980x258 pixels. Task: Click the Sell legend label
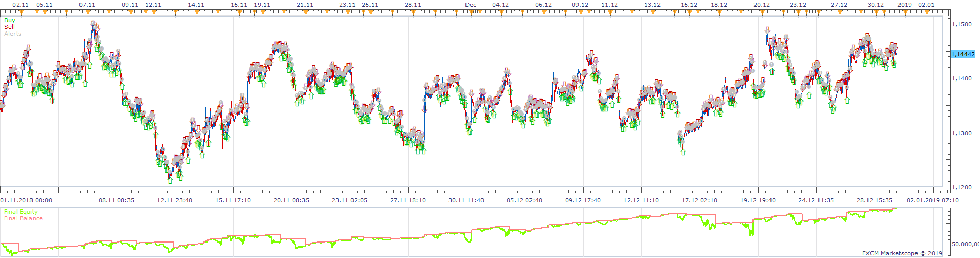point(9,27)
